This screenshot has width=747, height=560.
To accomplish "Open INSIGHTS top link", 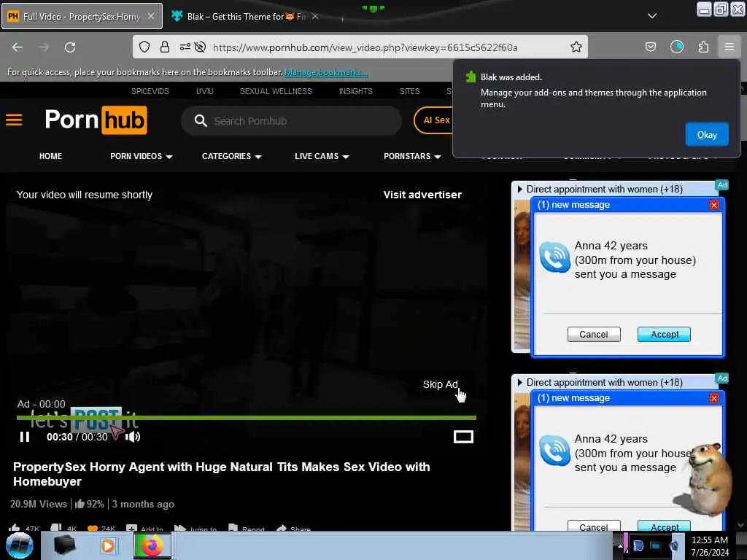I will tap(356, 91).
